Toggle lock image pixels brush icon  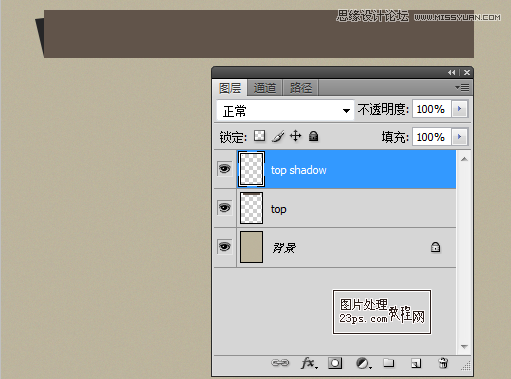coord(278,136)
